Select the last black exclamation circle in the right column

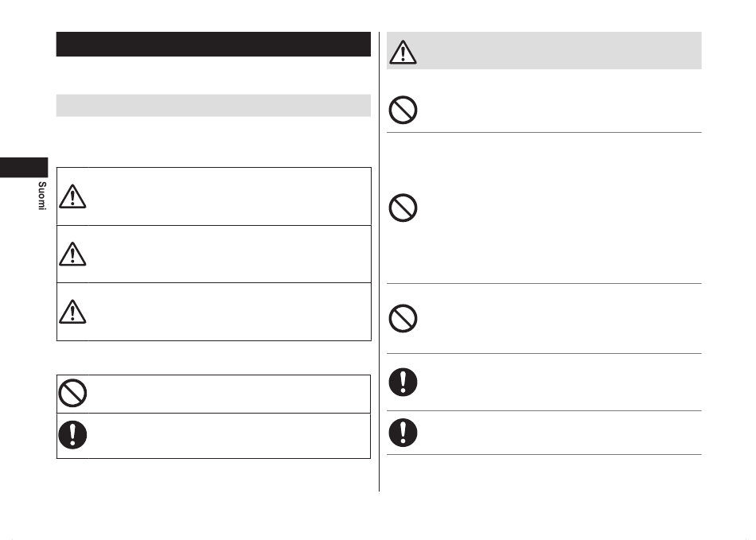[403, 433]
